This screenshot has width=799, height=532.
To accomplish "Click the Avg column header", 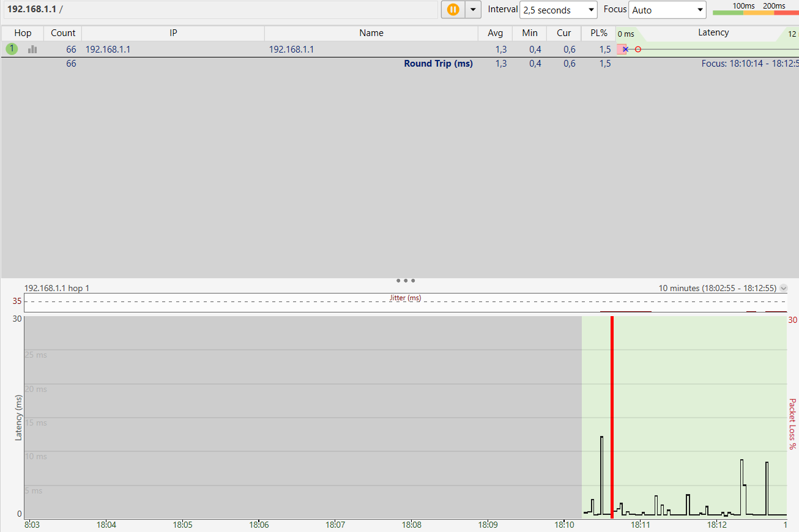I will 496,33.
